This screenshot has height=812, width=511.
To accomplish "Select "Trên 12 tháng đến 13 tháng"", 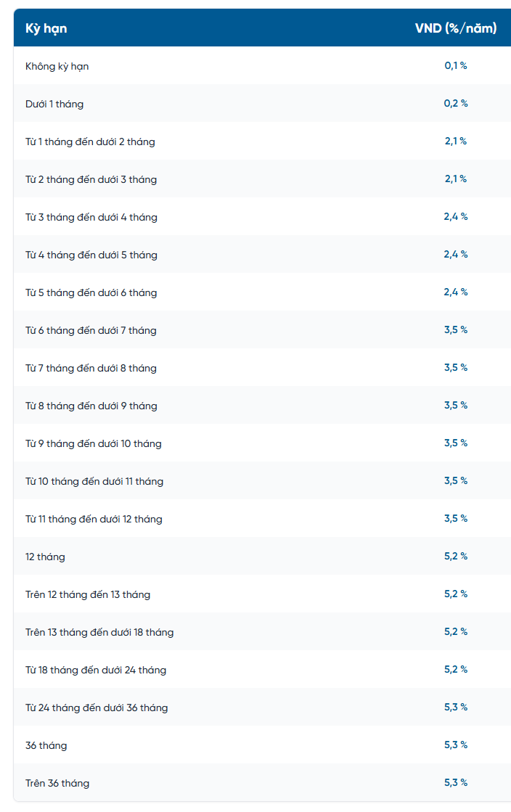I will click(x=88, y=594).
